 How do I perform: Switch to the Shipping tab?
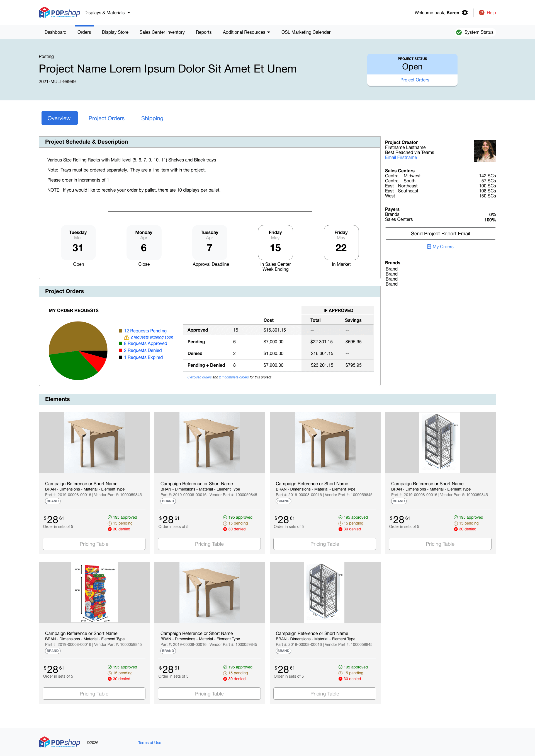152,118
